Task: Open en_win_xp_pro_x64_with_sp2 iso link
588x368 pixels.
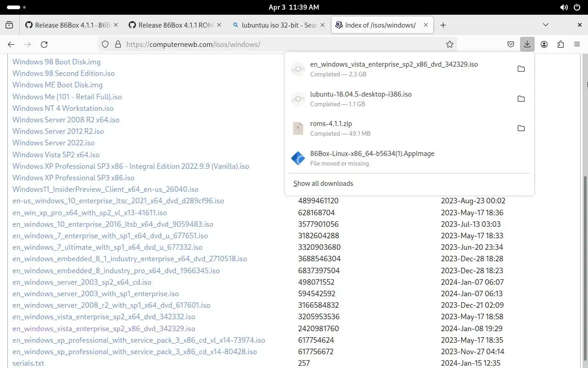Action: pos(90,213)
